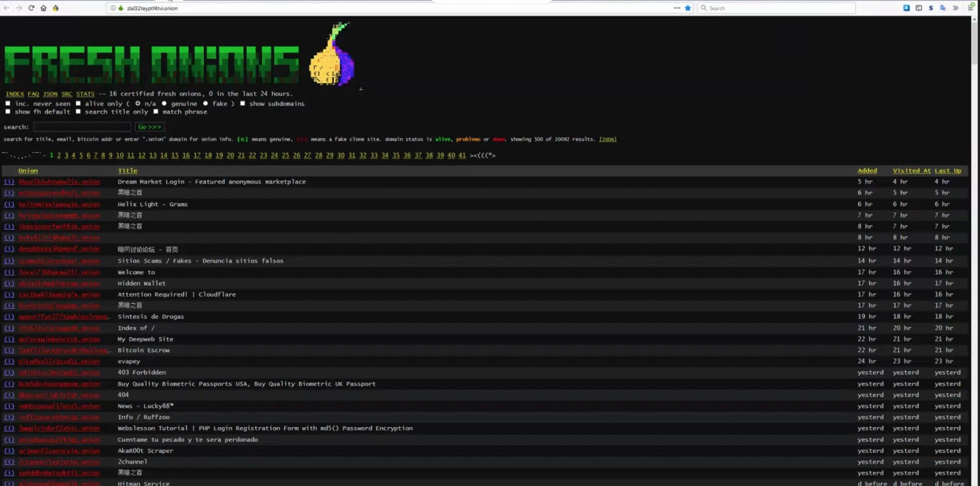Select the n/a radio button
The image size is (980, 486).
(138, 103)
